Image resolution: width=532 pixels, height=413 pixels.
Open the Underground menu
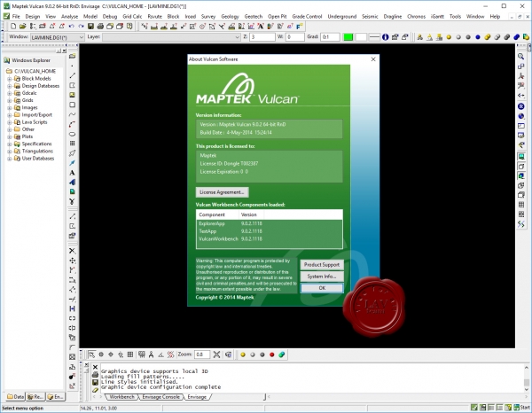click(342, 16)
